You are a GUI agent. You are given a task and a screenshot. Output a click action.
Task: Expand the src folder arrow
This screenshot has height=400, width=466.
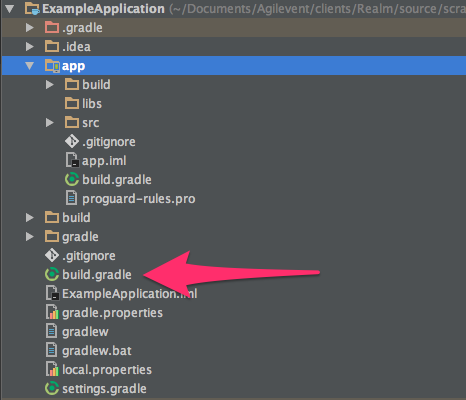tap(50, 123)
